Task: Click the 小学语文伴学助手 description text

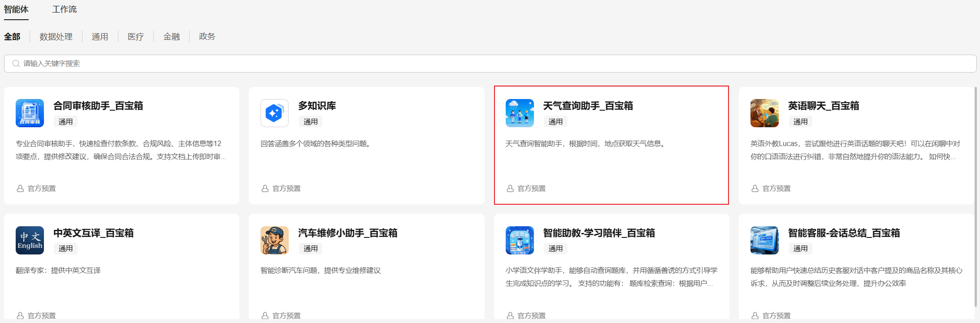Action: pos(611,277)
